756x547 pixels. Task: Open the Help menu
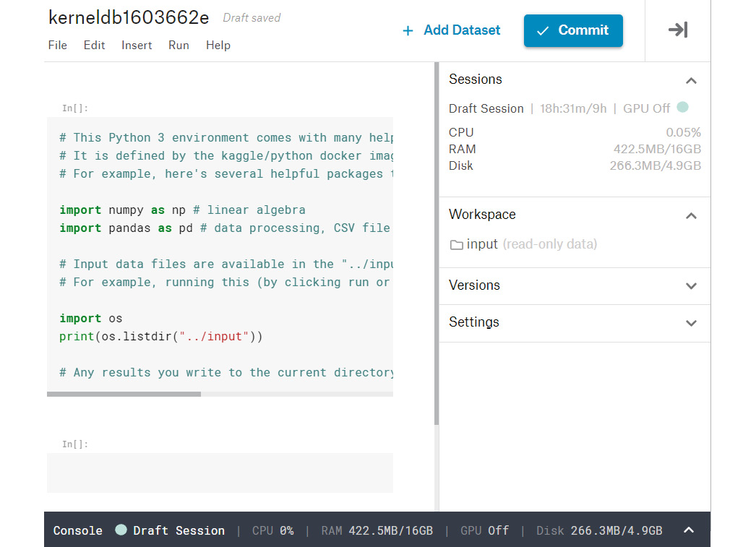pyautogui.click(x=218, y=46)
